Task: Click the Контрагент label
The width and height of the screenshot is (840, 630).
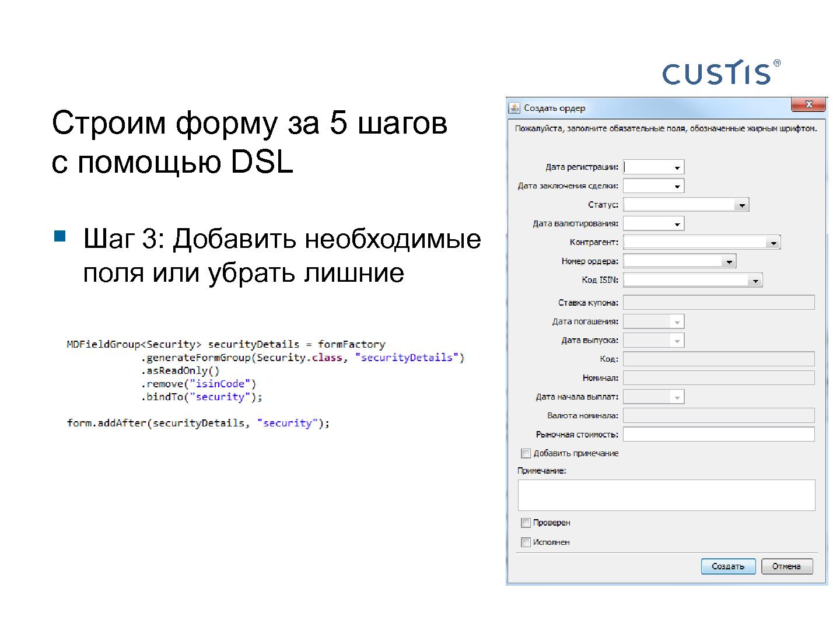Action: (594, 242)
